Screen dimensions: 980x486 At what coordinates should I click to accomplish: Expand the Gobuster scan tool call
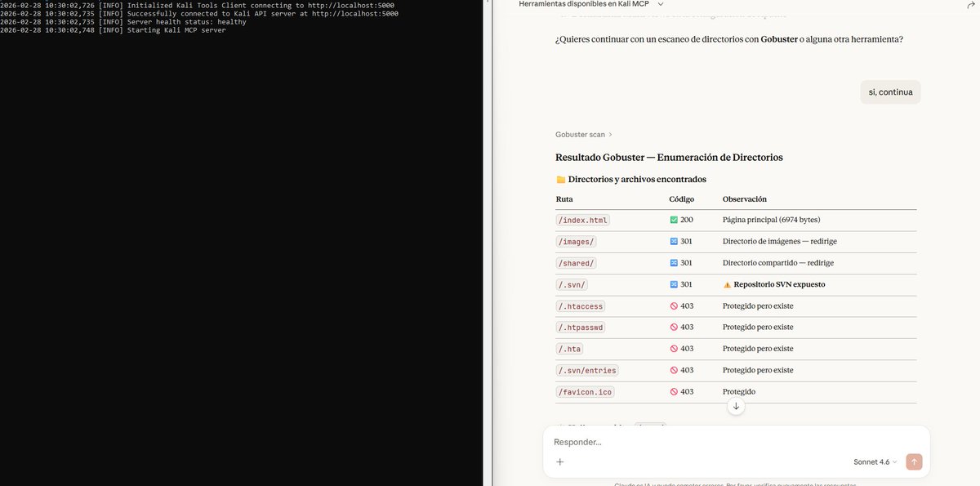click(584, 134)
